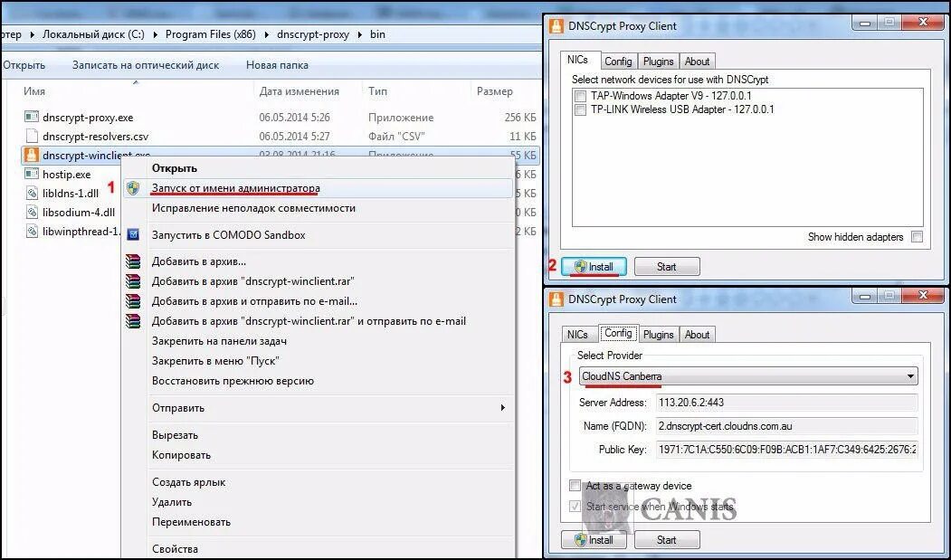Click the libsodium-4.dll file icon

click(32, 213)
